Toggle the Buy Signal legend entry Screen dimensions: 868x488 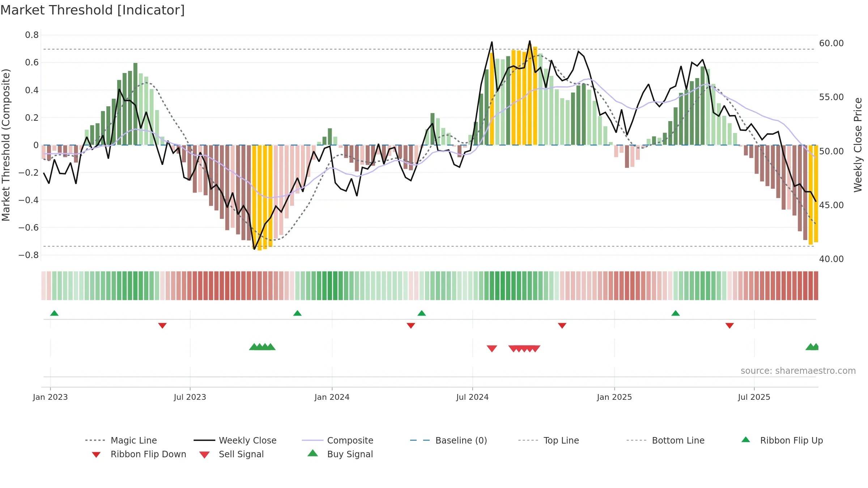tap(340, 454)
